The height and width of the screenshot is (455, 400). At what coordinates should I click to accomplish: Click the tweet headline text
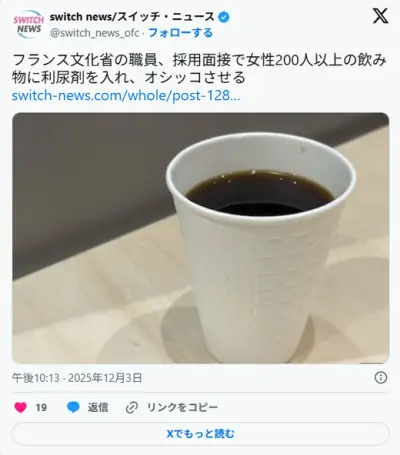[x=199, y=69]
